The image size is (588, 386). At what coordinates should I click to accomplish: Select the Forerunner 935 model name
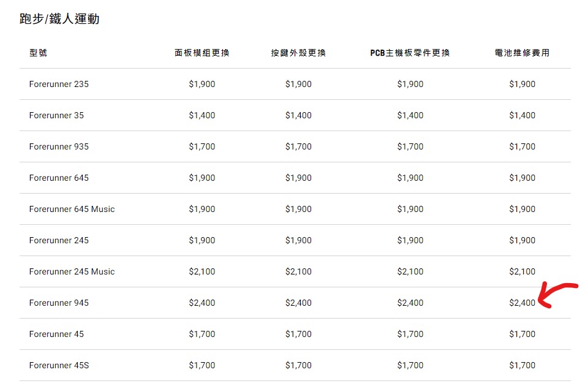click(59, 146)
